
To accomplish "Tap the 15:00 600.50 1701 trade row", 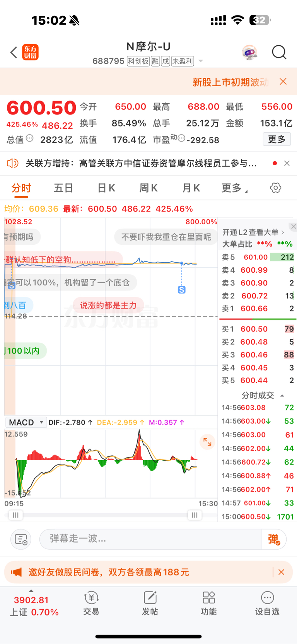I will tap(258, 517).
